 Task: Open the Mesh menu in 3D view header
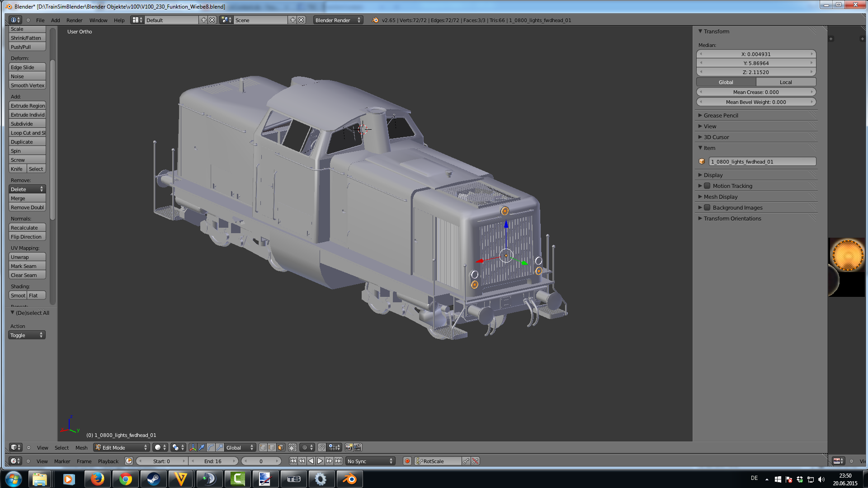coord(81,447)
